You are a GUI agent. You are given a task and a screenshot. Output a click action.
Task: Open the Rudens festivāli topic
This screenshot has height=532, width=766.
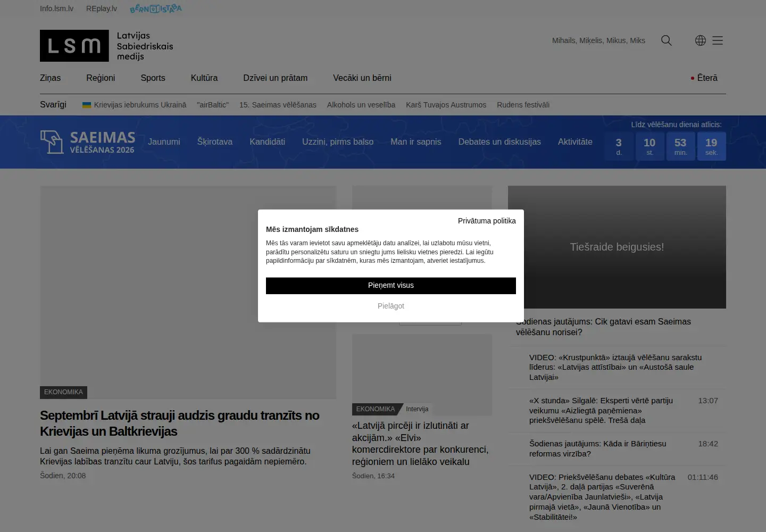tap(523, 105)
